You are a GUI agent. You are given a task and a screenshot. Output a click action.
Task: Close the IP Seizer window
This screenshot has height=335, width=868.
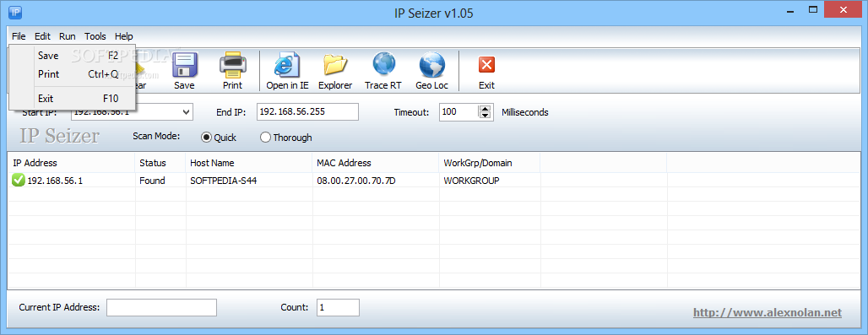click(844, 9)
